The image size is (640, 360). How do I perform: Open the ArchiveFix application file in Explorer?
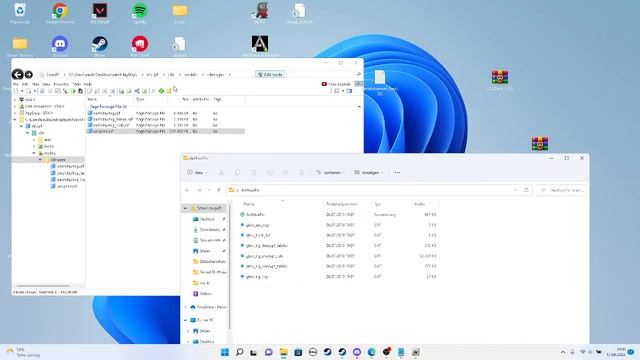(x=256, y=214)
